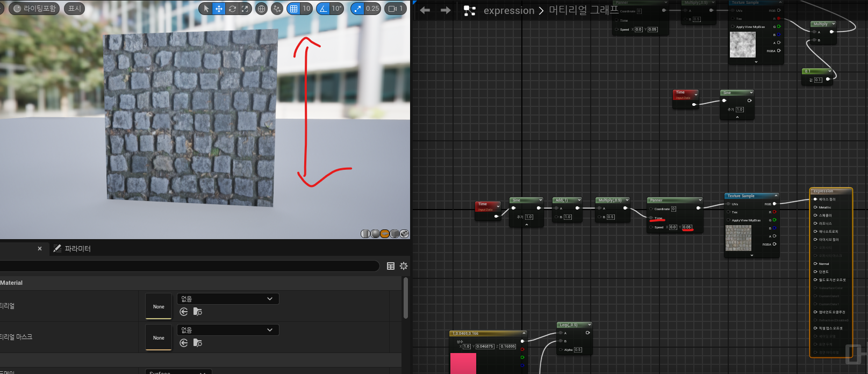Click noise texture thumbnail on upper Texture Sample
Screen dimensions: 868x374
coord(743,45)
